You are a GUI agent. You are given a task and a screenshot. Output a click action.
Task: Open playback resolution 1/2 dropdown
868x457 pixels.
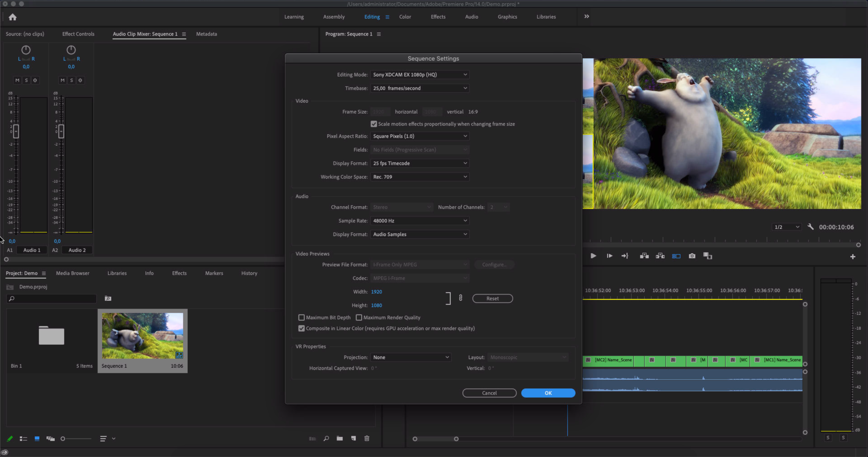click(x=786, y=227)
